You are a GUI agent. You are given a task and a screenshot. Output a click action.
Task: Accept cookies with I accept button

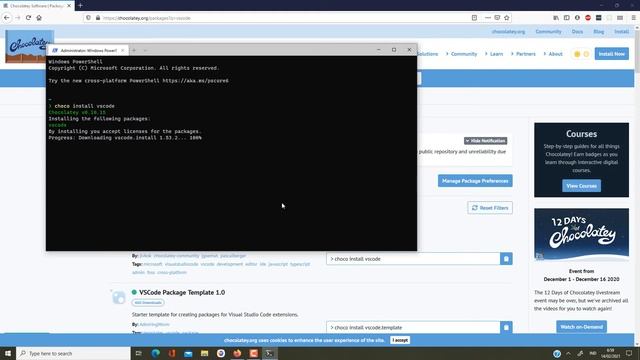point(400,340)
